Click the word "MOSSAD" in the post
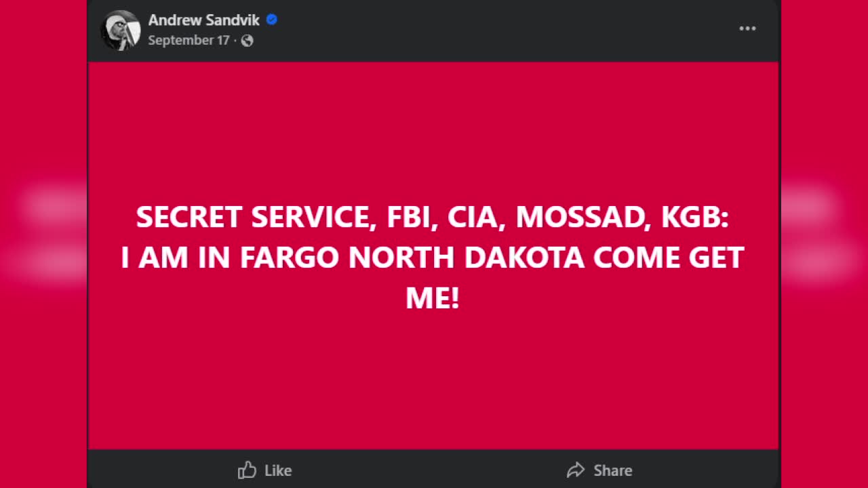Viewport: 868px width, 488px height. pos(580,218)
